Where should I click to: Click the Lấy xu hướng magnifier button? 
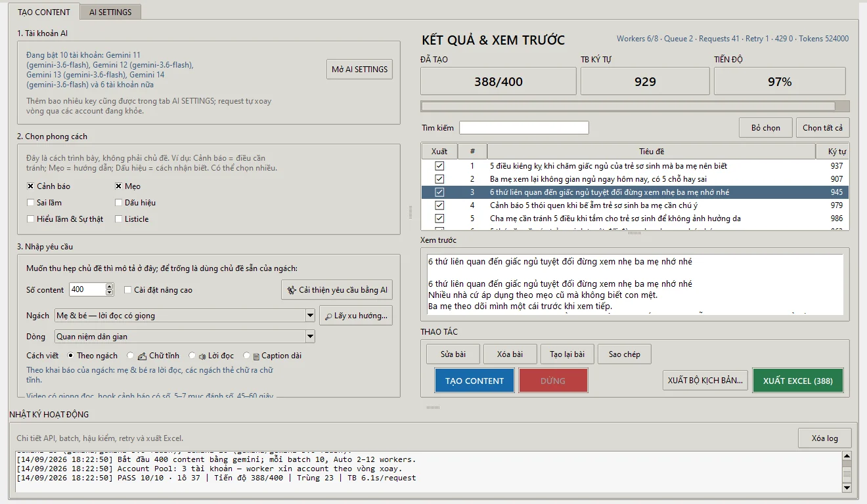click(356, 316)
